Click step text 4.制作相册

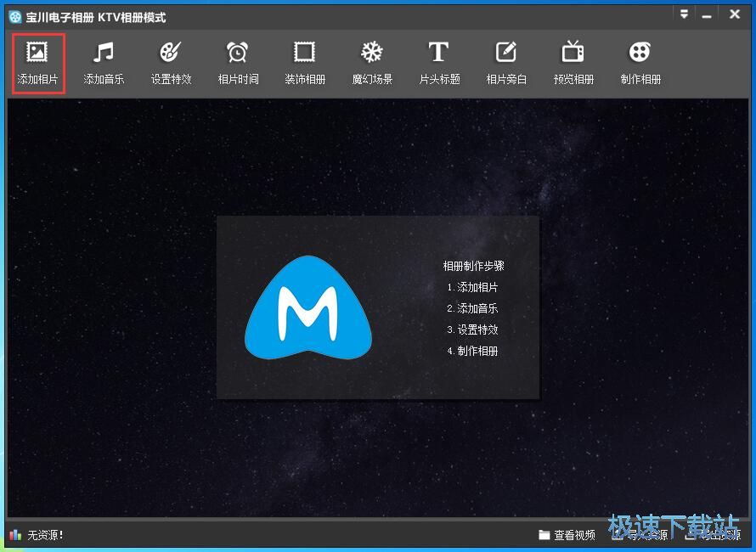tap(472, 351)
